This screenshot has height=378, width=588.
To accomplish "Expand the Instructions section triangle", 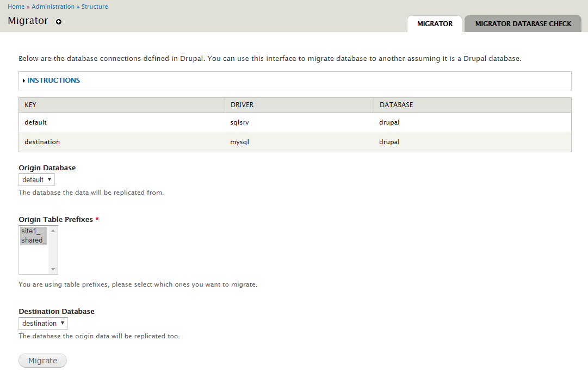I will click(23, 80).
